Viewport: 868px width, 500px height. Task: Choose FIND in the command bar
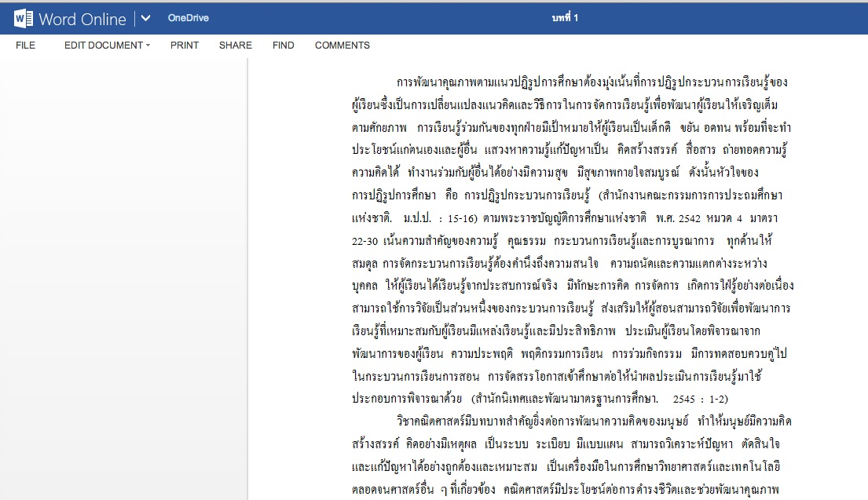[x=284, y=46]
